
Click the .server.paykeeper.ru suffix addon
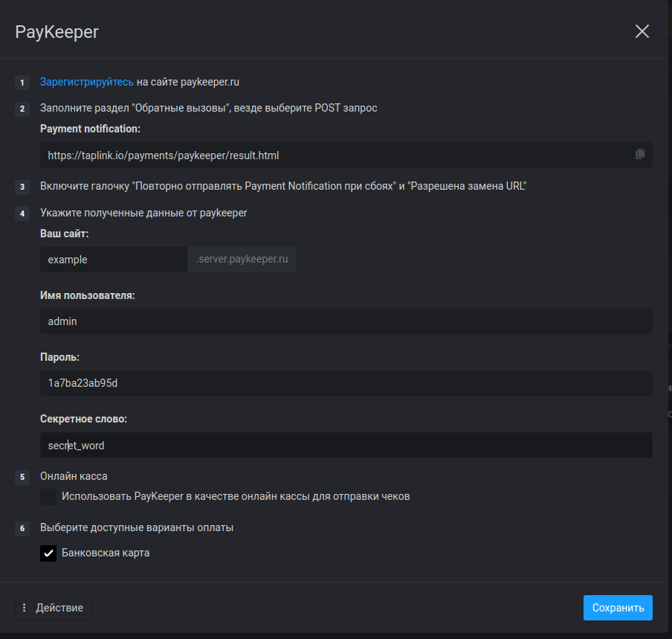242,260
